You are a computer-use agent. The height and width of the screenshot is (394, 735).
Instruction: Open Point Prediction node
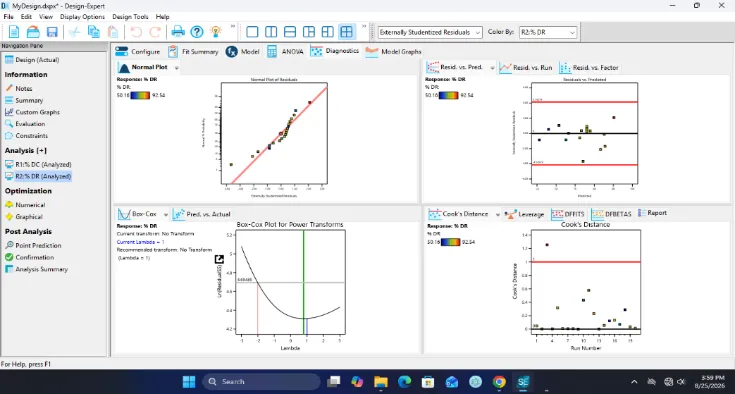coord(33,245)
